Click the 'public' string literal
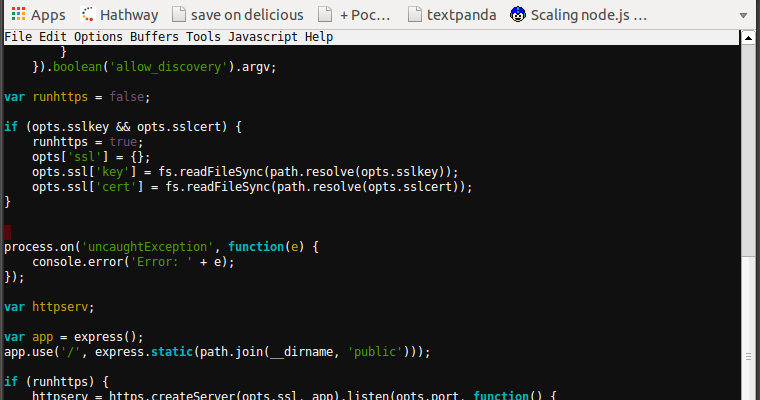 point(375,352)
